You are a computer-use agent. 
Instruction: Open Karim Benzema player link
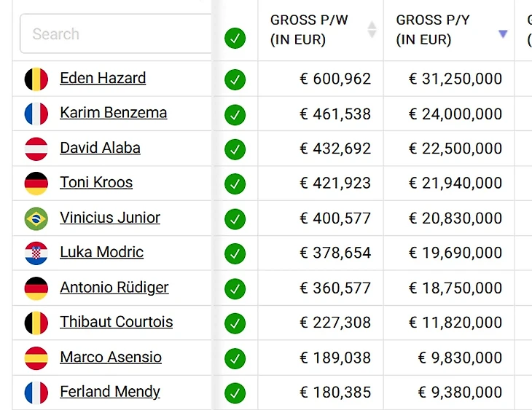pyautogui.click(x=113, y=113)
